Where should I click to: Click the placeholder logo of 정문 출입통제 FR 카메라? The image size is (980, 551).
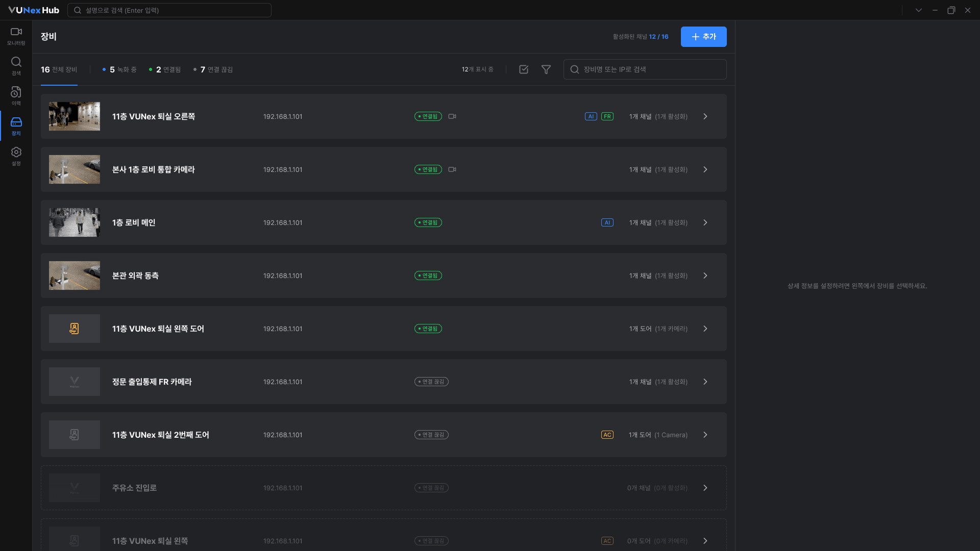(x=75, y=382)
